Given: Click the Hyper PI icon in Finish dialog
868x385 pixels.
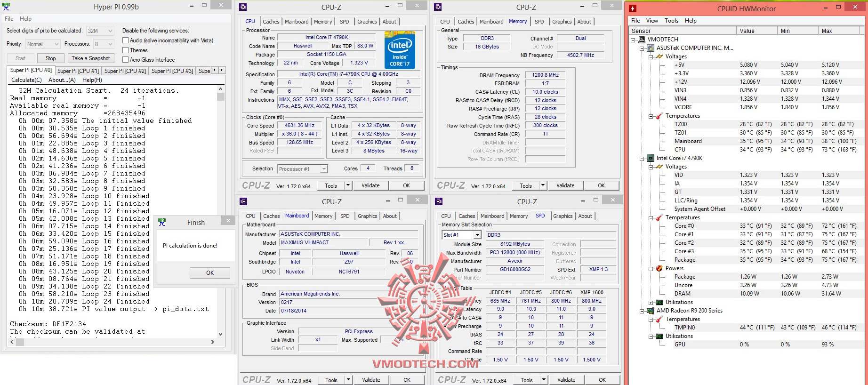Looking at the screenshot, I should (x=162, y=222).
